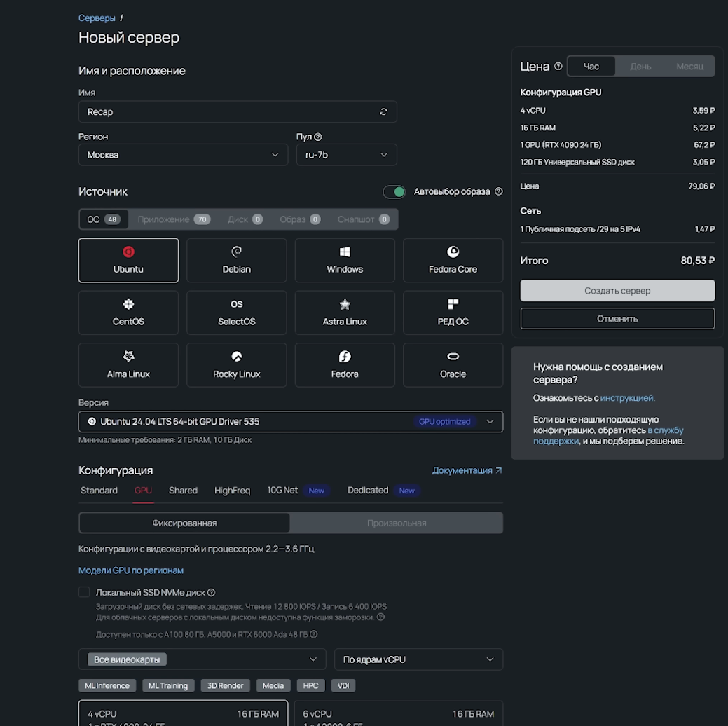Select the Windows OS icon

click(x=345, y=259)
